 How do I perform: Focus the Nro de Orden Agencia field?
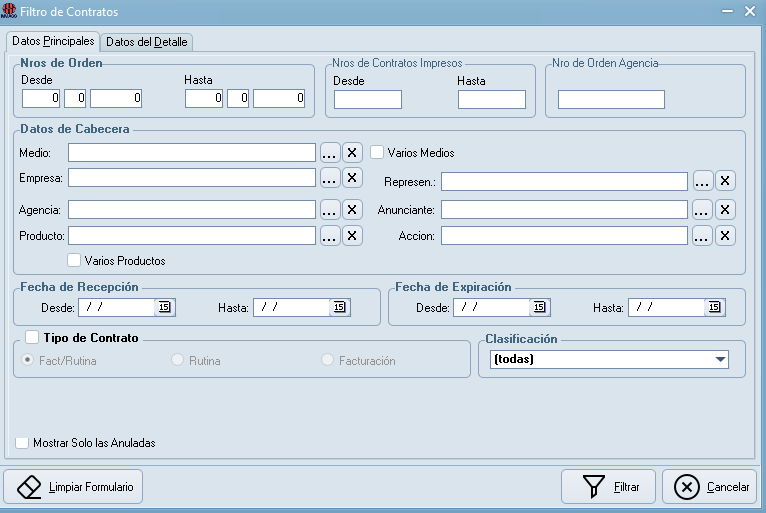point(611,99)
